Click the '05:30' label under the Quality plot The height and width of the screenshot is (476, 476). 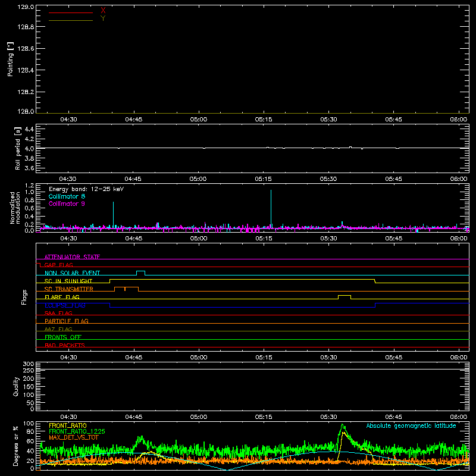coord(328,417)
